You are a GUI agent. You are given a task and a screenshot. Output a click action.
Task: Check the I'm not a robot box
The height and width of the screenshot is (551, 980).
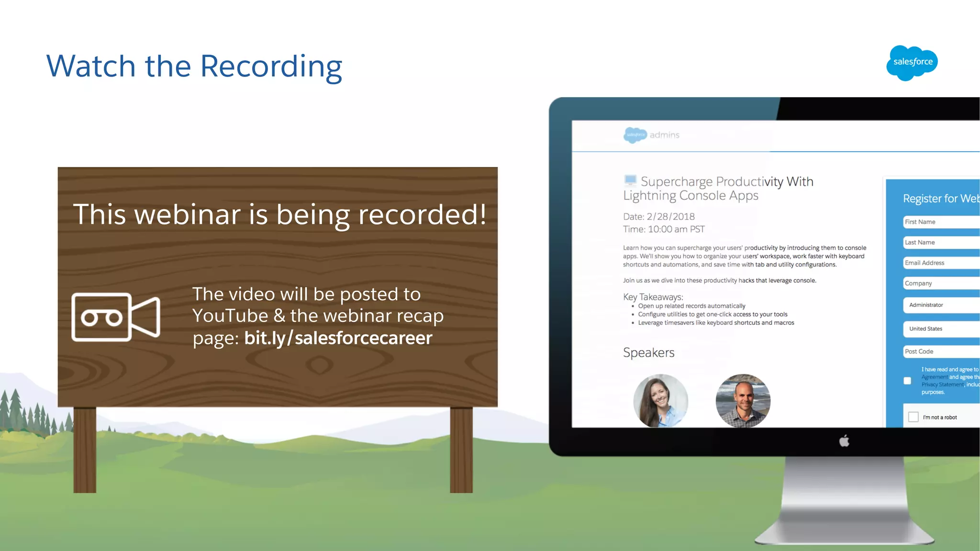tap(913, 417)
